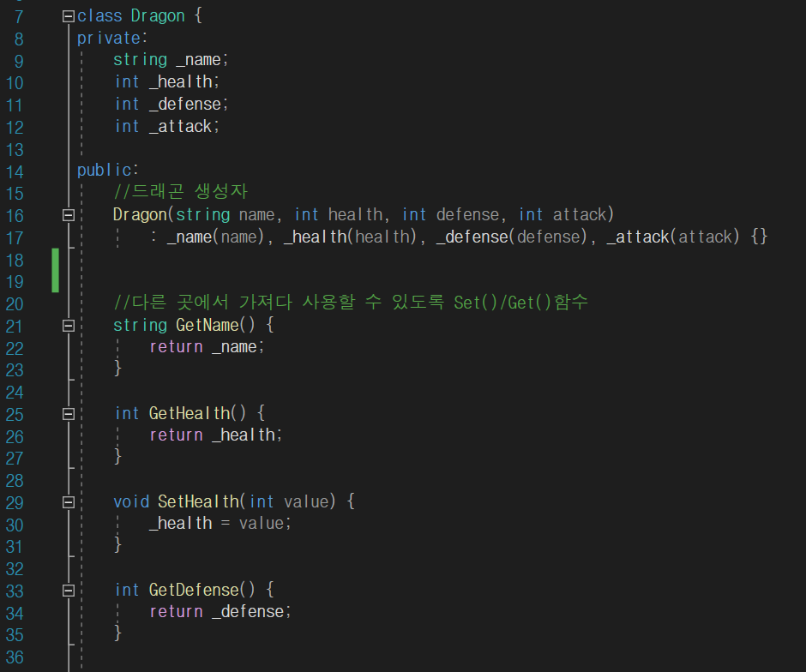Click the '_health' member on line 10
Image resolution: width=806 pixels, height=672 pixels.
point(181,81)
